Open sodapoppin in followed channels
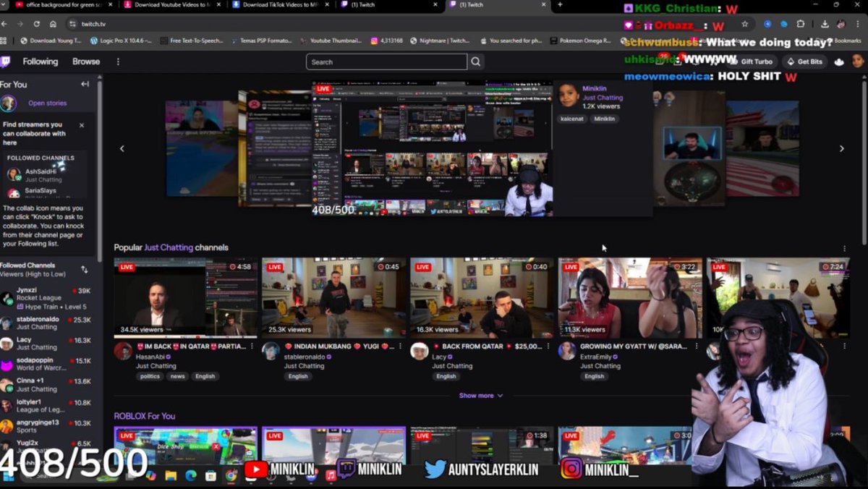868x489 pixels. click(x=48, y=364)
